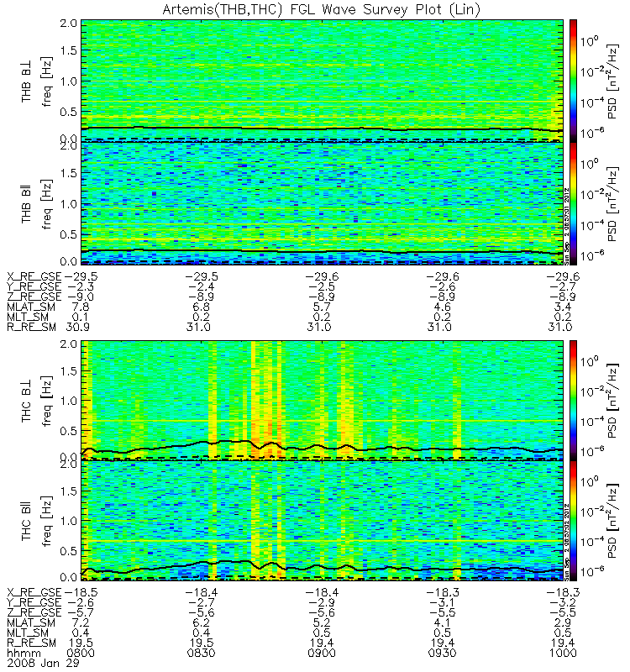
Task: Click the color bar beside the THC B⊥ panel
Action: [x=573, y=401]
